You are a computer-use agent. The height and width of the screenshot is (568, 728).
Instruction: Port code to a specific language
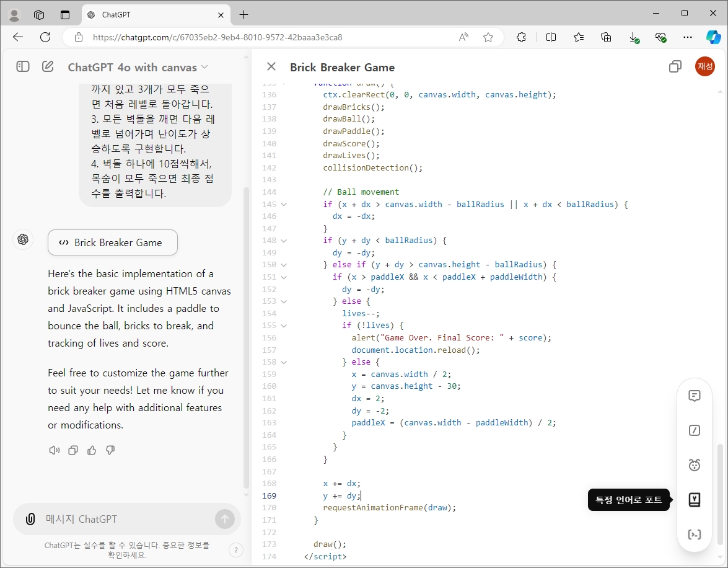pos(694,500)
